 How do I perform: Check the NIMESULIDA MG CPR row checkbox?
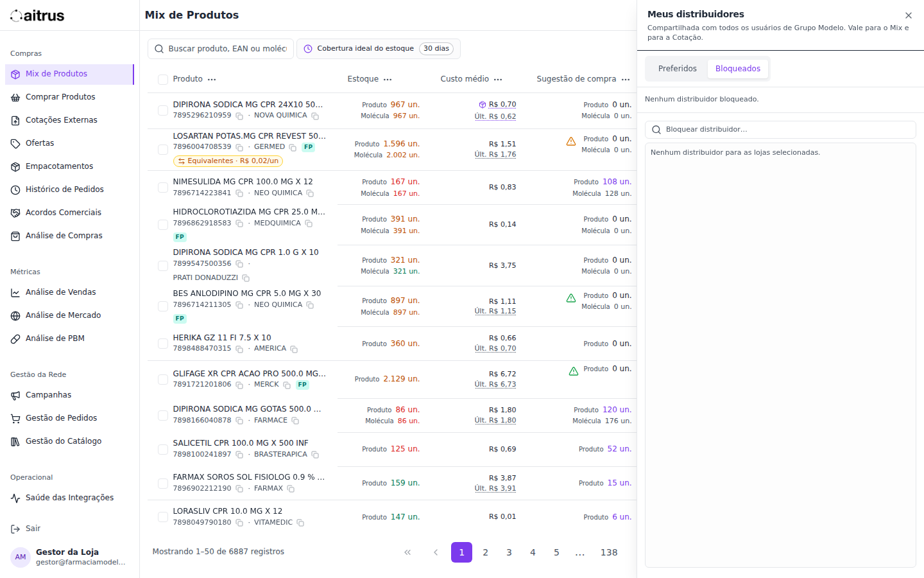point(163,188)
